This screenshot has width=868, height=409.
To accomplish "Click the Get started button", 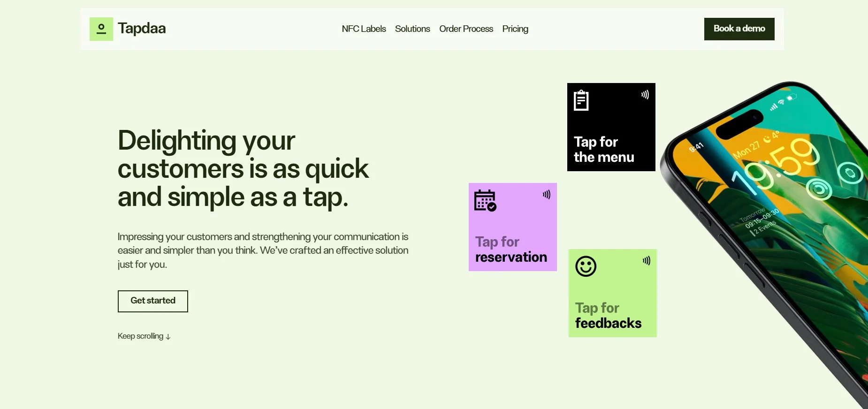I will 153,301.
